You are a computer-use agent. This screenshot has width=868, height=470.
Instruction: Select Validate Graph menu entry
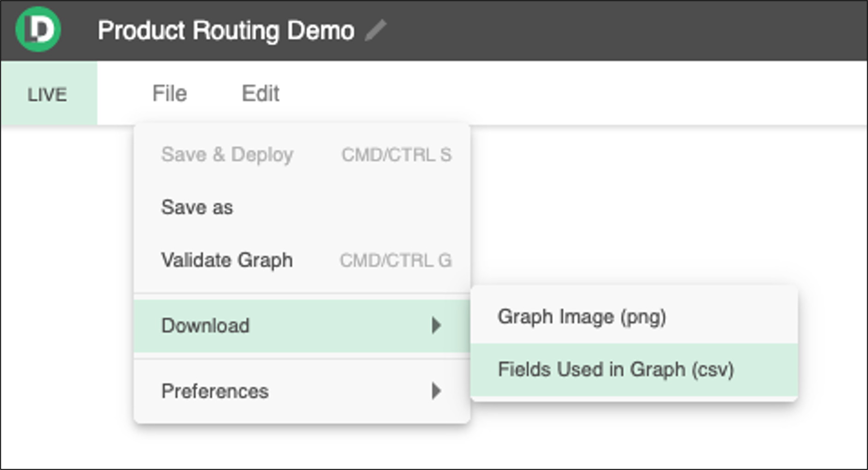302,260
